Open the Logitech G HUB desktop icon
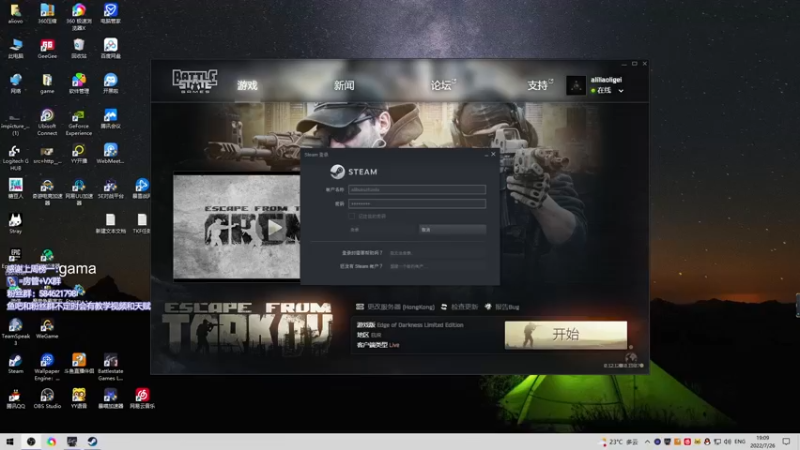The image size is (800, 450). click(15, 157)
